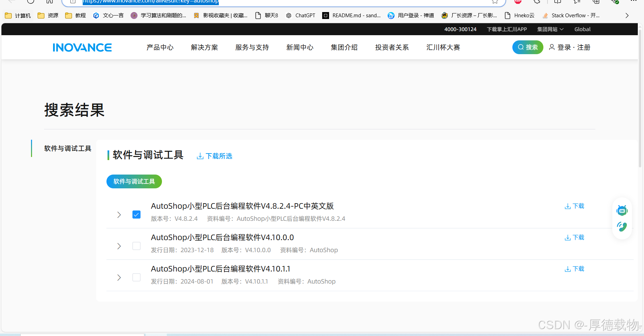Click the Global link

pos(582,29)
